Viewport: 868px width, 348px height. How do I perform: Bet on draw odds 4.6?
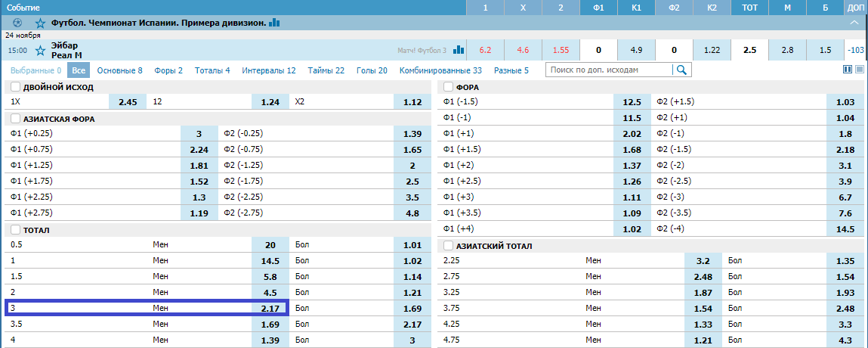(x=523, y=50)
